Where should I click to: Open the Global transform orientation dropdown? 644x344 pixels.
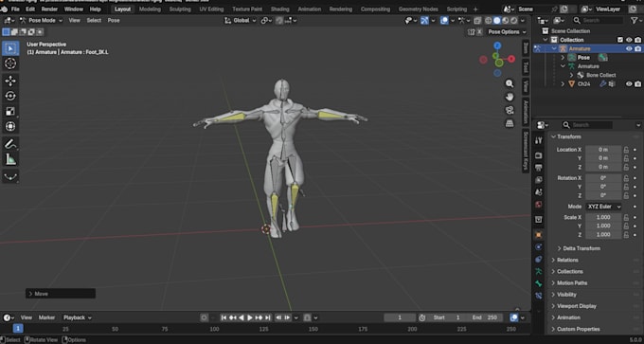241,20
